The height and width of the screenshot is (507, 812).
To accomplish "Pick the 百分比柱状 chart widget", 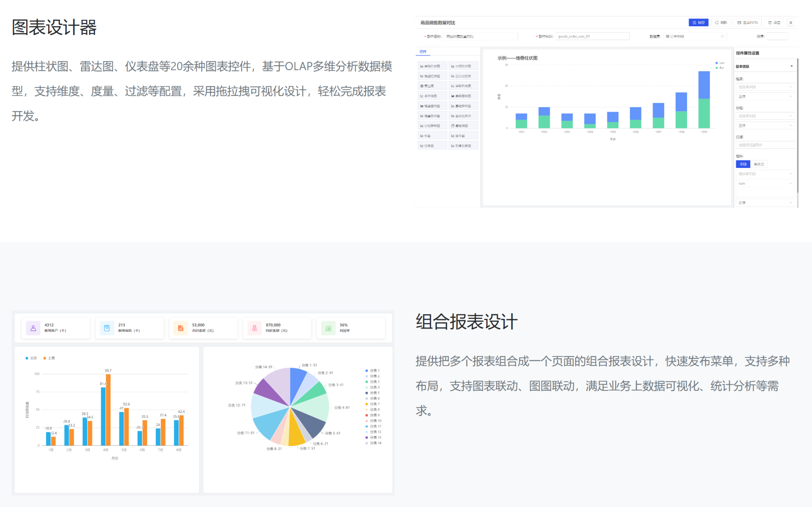I will click(x=463, y=76).
